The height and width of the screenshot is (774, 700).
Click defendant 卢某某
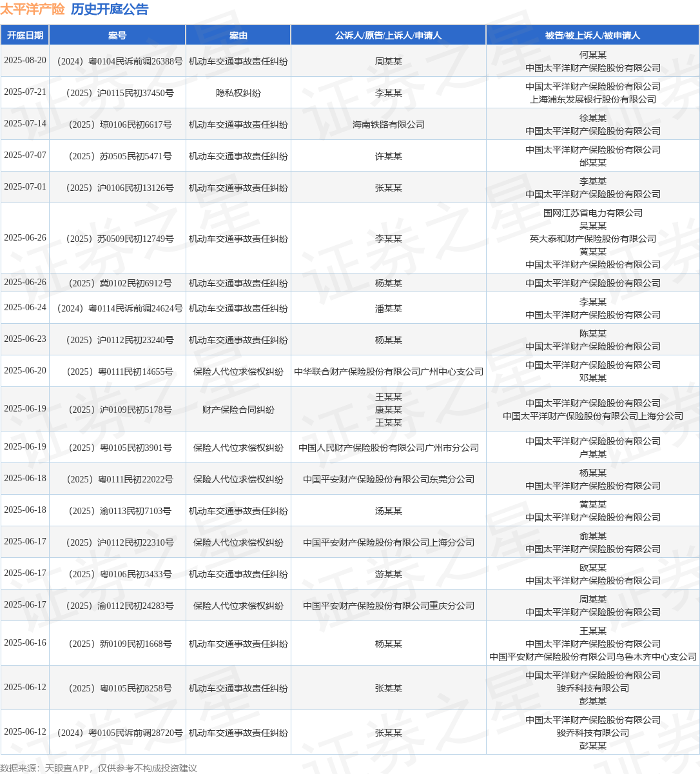pos(593,454)
